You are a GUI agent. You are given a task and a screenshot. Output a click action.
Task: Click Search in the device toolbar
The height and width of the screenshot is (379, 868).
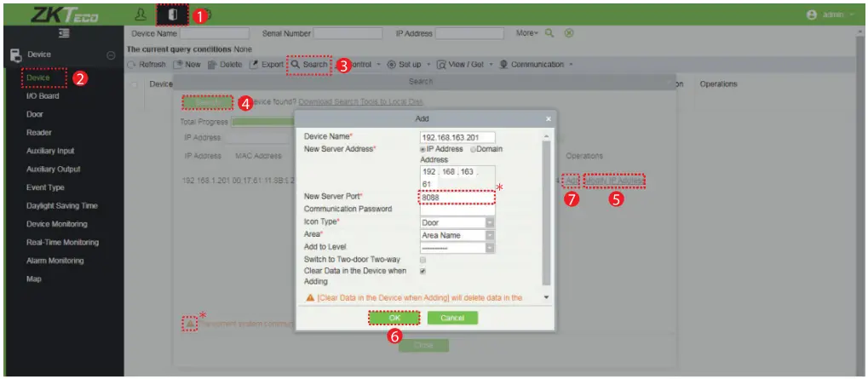tap(309, 65)
